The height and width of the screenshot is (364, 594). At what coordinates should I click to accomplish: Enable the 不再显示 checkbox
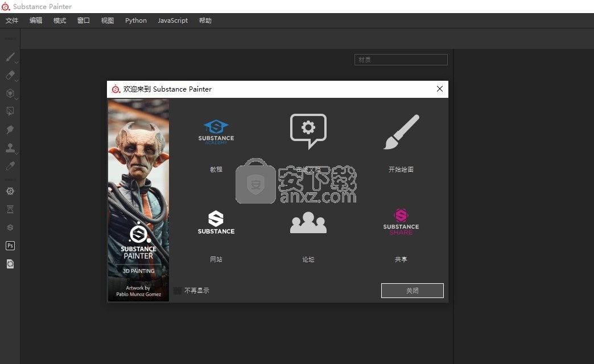tap(178, 291)
